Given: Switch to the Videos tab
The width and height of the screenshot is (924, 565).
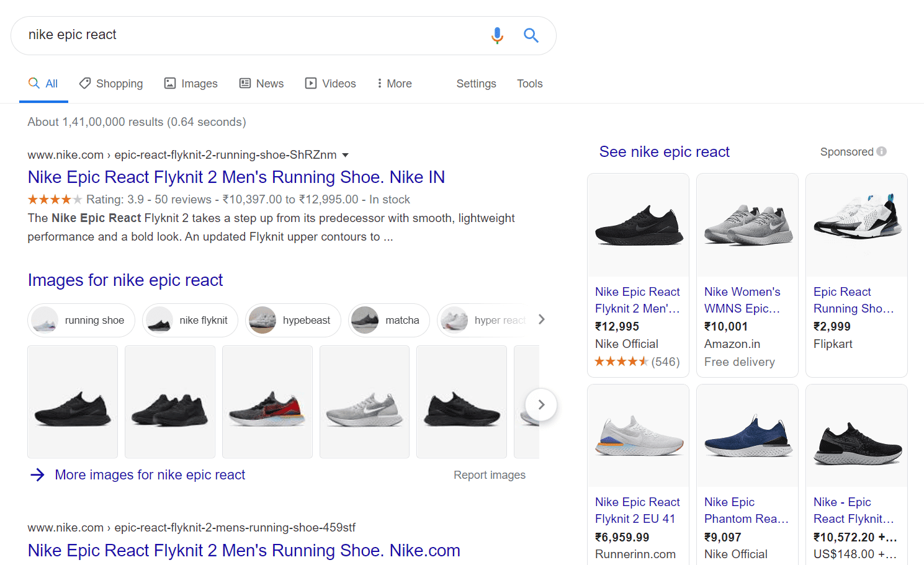Looking at the screenshot, I should 330,84.
